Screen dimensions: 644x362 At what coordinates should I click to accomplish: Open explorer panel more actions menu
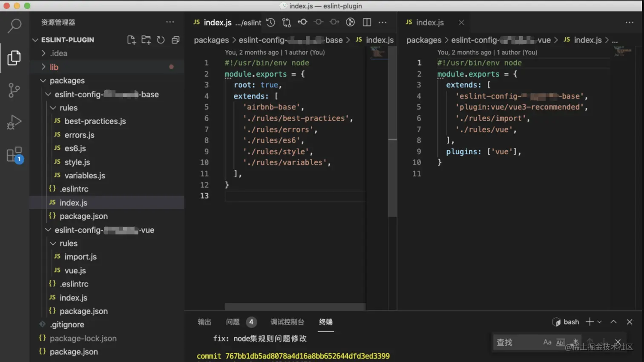[170, 22]
